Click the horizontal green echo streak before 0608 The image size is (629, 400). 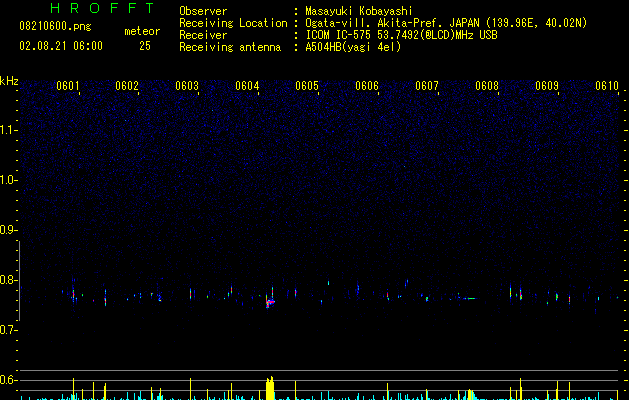pyautogui.click(x=469, y=298)
